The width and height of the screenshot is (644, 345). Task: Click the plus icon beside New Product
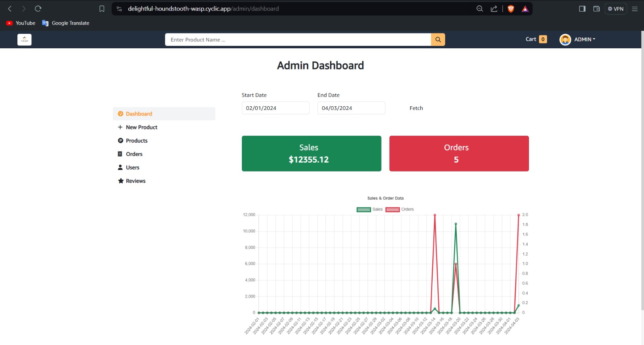[x=120, y=127]
